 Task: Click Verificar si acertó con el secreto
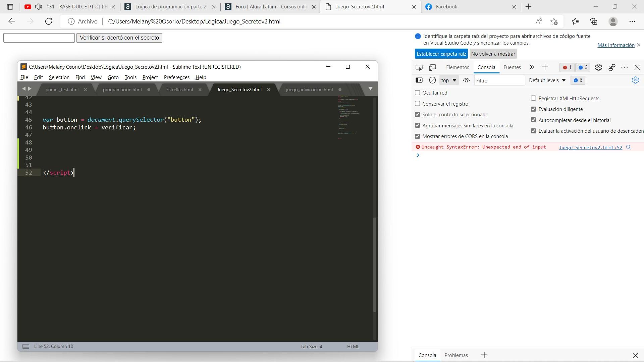click(x=119, y=38)
